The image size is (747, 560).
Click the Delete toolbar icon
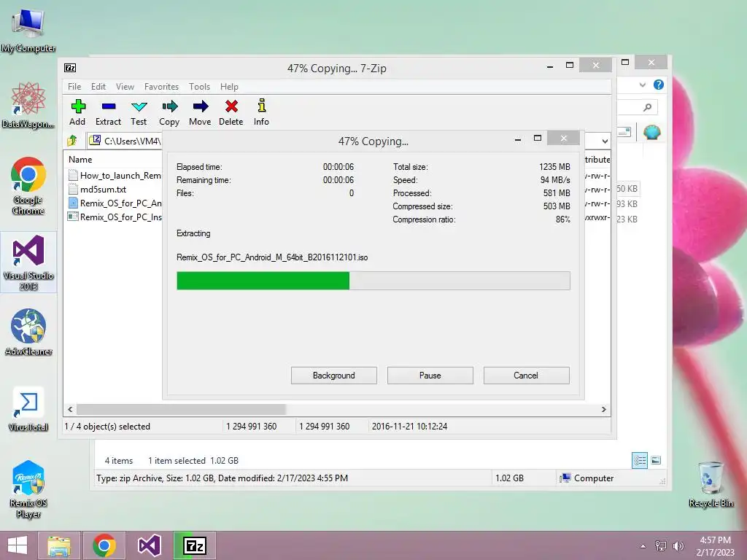(x=231, y=112)
